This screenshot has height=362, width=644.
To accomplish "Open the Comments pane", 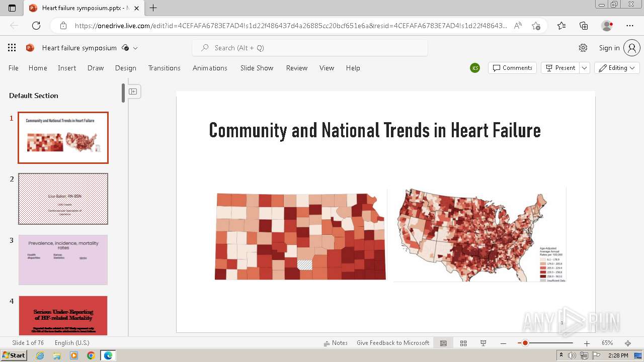I will coord(512,68).
